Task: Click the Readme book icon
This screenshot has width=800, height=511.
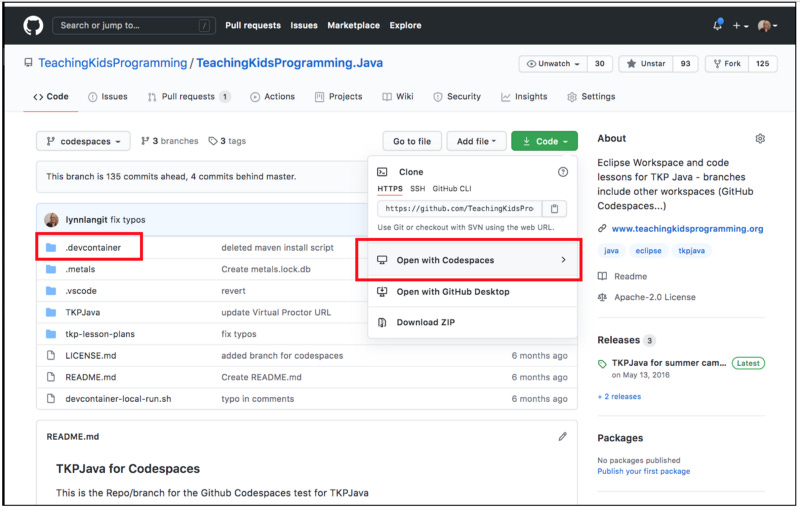Action: click(x=602, y=276)
